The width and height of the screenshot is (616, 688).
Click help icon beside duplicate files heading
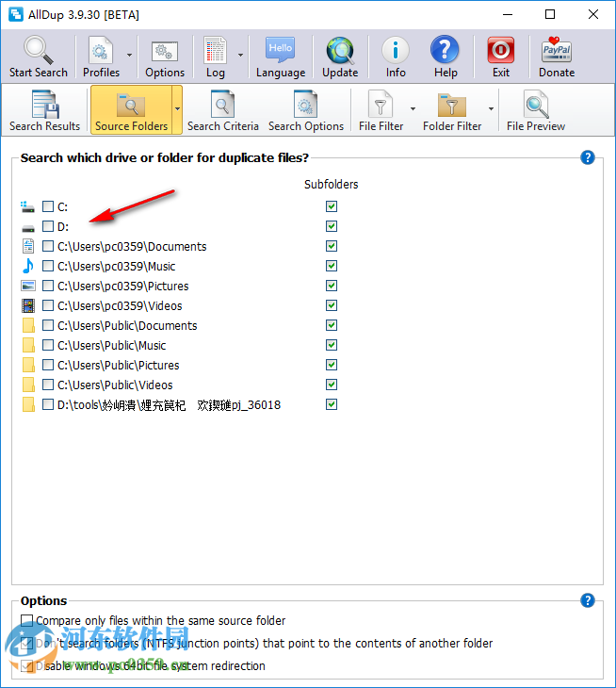coord(587,157)
